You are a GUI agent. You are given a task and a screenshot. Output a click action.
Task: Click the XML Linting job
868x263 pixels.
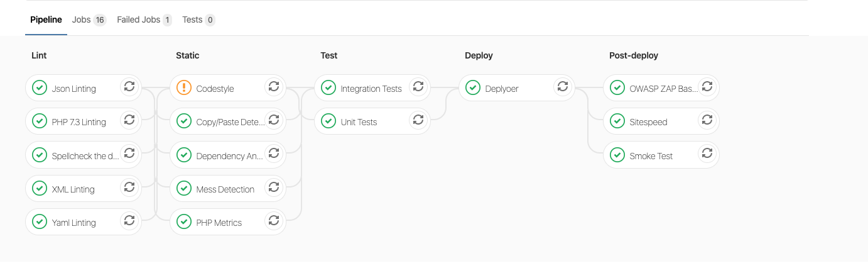click(73, 189)
